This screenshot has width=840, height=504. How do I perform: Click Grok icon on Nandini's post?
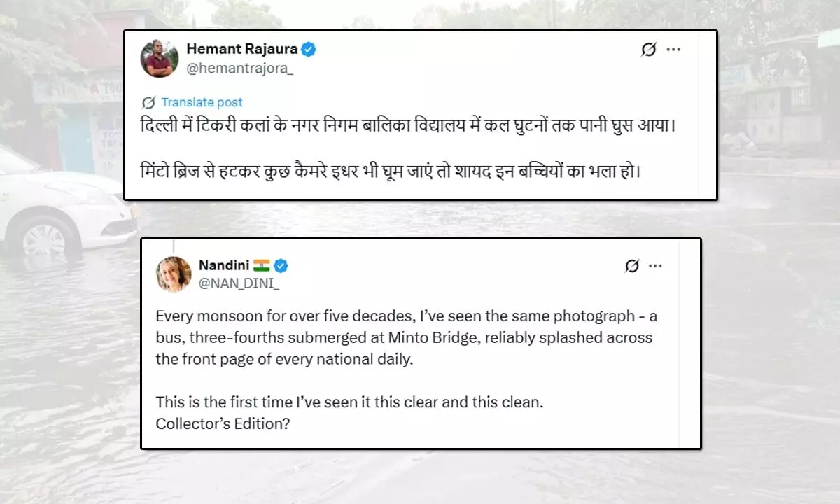click(631, 266)
